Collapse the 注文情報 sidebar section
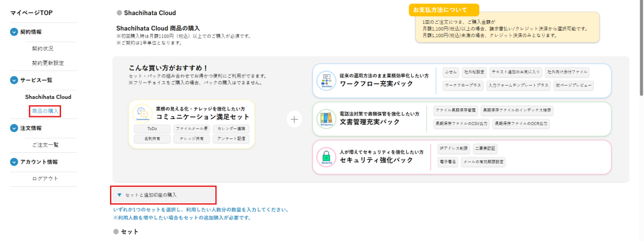644x241 pixels. [x=14, y=128]
